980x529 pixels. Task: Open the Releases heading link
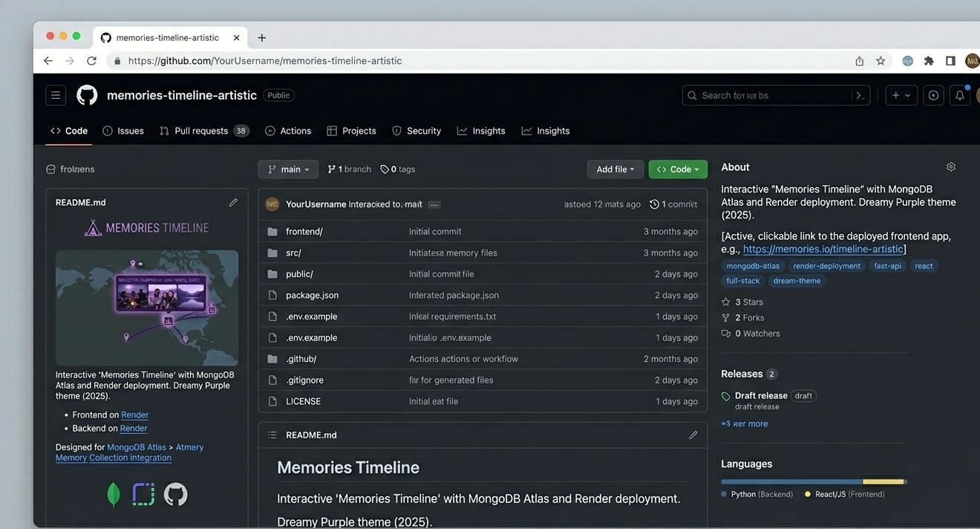(742, 374)
